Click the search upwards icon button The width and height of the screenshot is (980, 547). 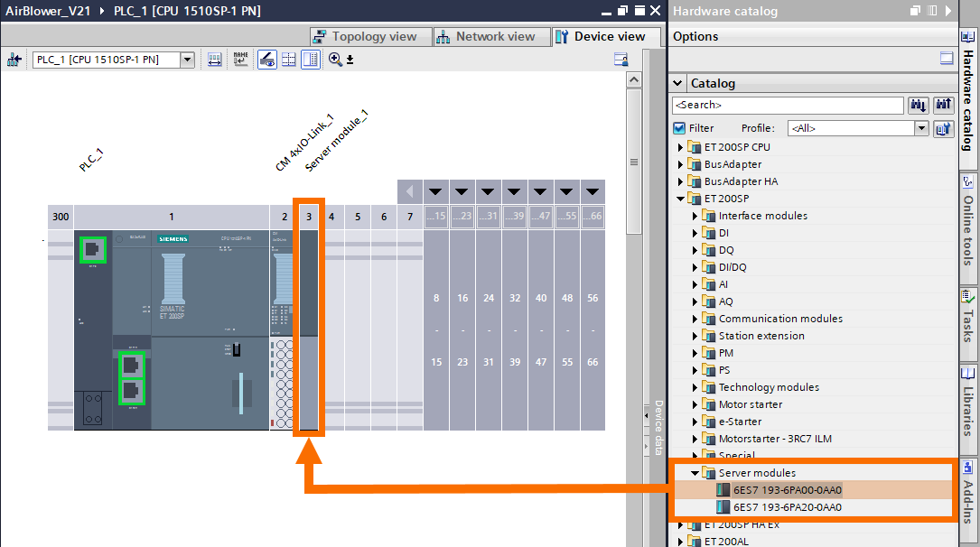pyautogui.click(x=943, y=106)
